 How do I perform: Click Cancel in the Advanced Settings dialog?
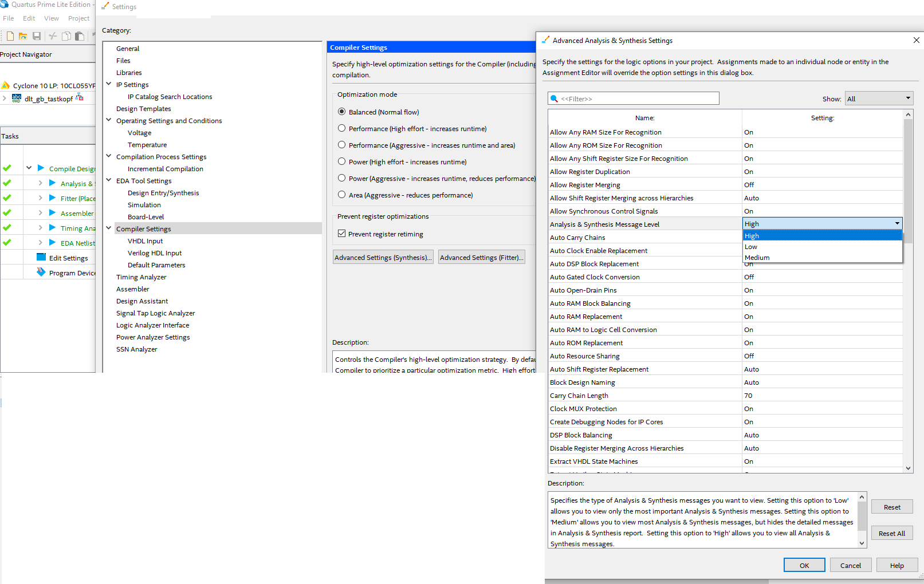851,565
